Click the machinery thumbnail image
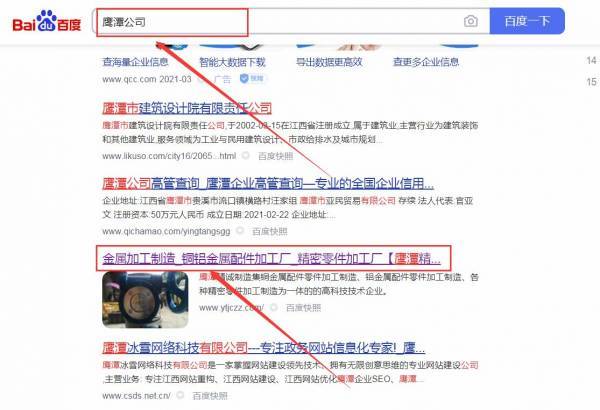This screenshot has height=410, width=600. point(145,300)
